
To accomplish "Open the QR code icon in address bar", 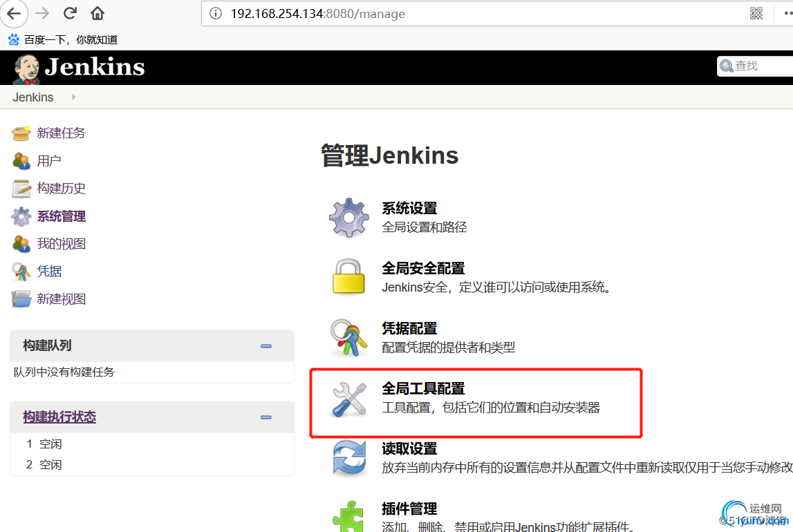I will tap(756, 14).
